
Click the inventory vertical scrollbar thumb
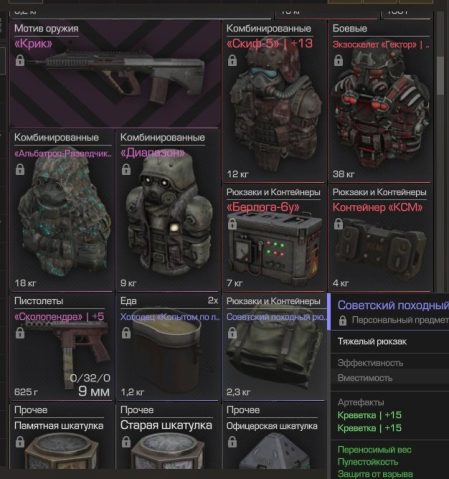(x=440, y=76)
